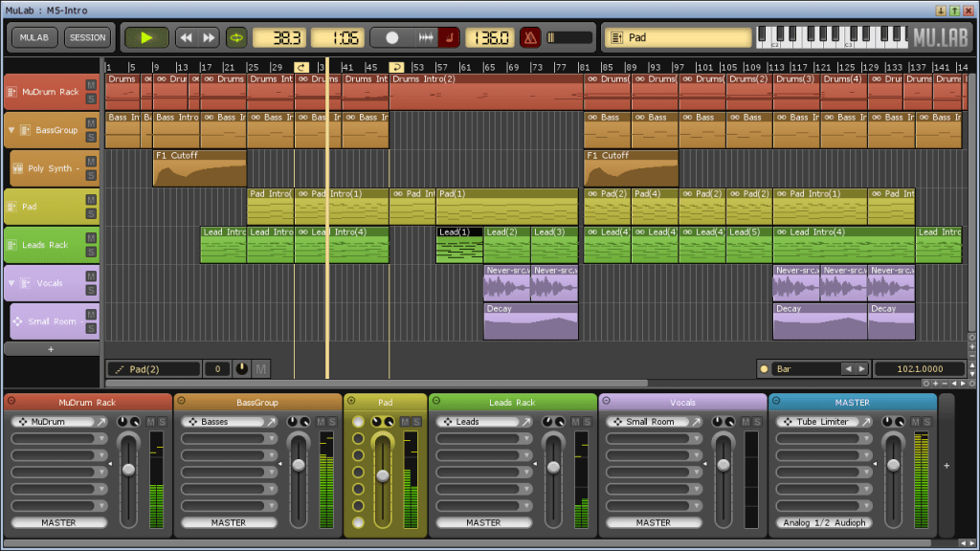This screenshot has width=980, height=551.
Task: Click the + button to add a new track
Action: coord(52,349)
